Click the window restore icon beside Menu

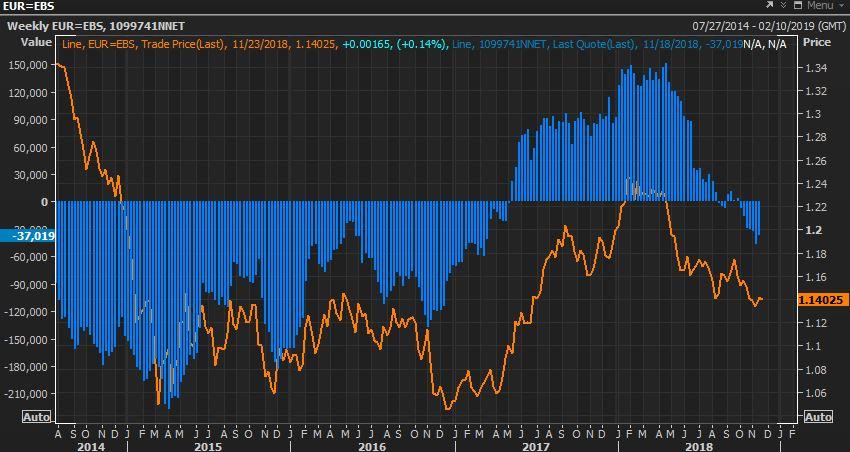tap(798, 6)
